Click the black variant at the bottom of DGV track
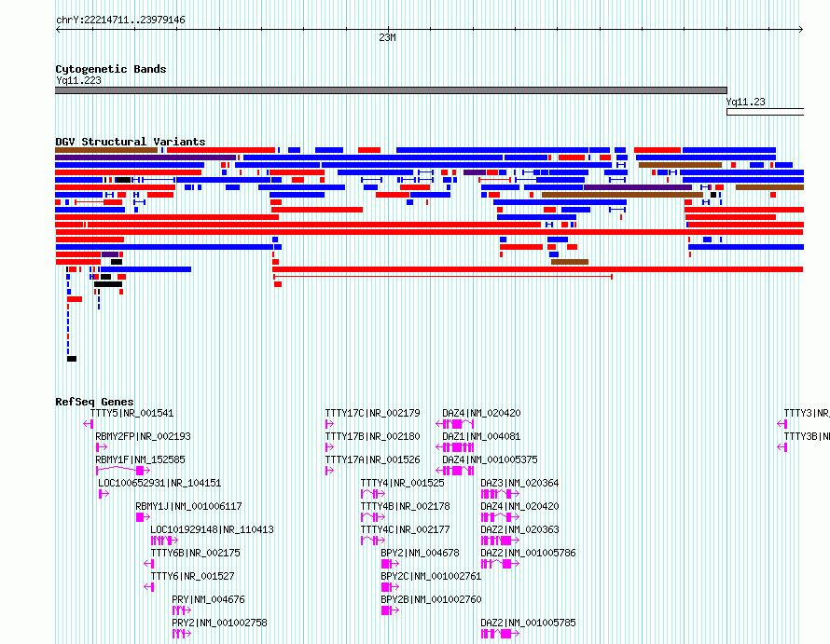 pos(72,359)
